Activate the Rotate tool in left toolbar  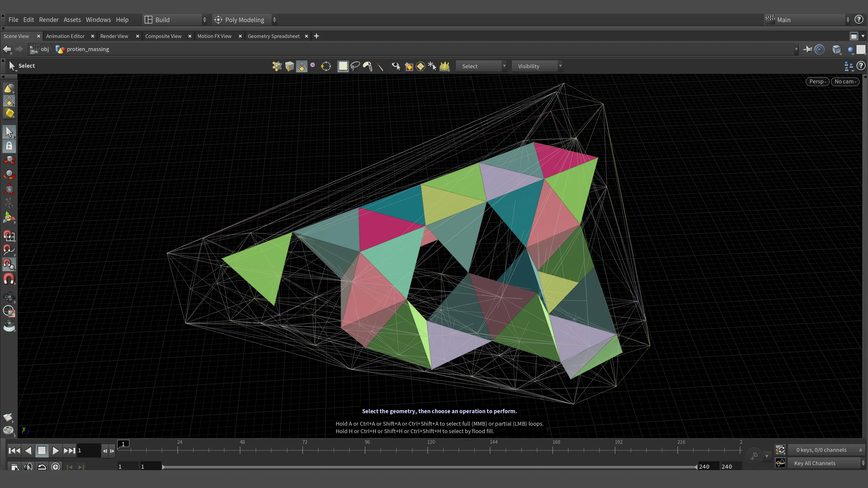click(9, 174)
